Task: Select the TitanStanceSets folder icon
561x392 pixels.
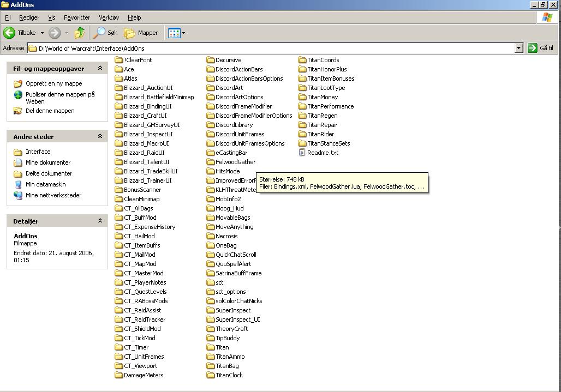Action: tap(302, 143)
